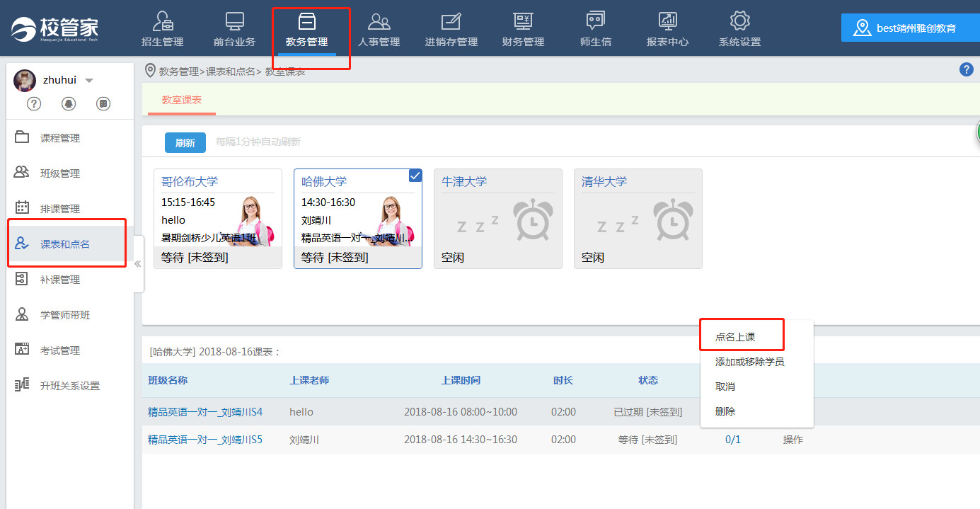Go to 排课管理 in the sidebar
The image size is (980, 509).
click(x=60, y=209)
